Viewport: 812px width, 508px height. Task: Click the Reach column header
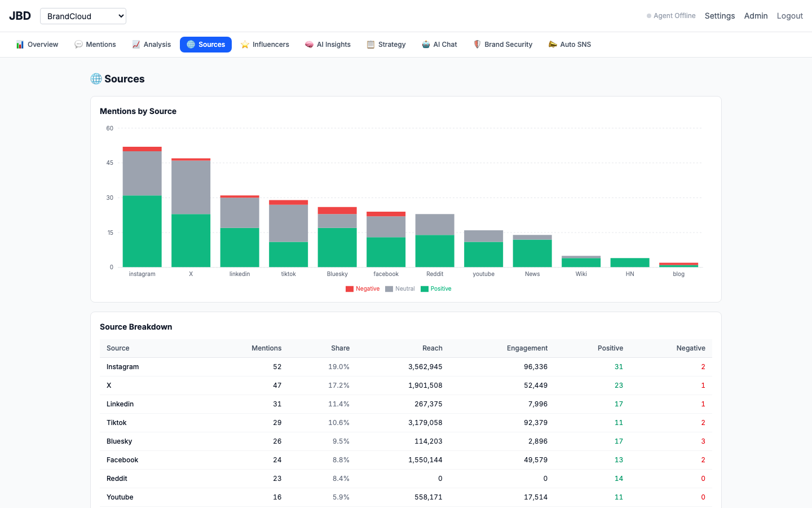tap(433, 348)
